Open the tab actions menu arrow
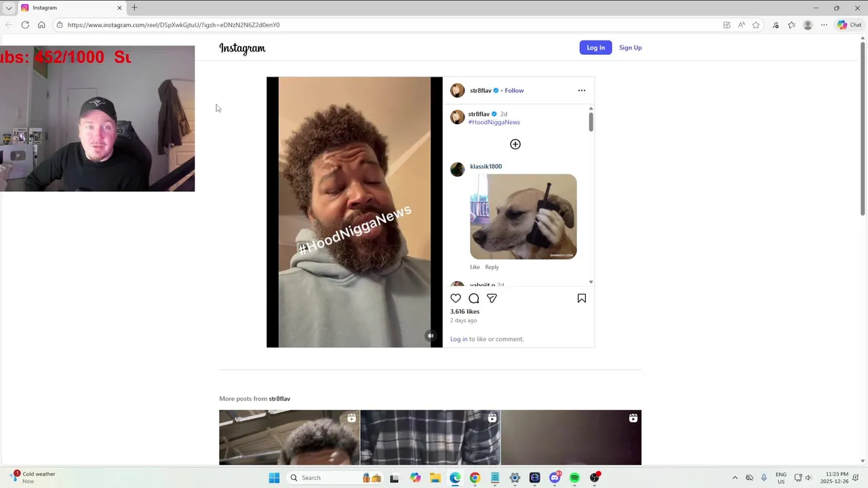Image resolution: width=868 pixels, height=488 pixels. (x=9, y=8)
